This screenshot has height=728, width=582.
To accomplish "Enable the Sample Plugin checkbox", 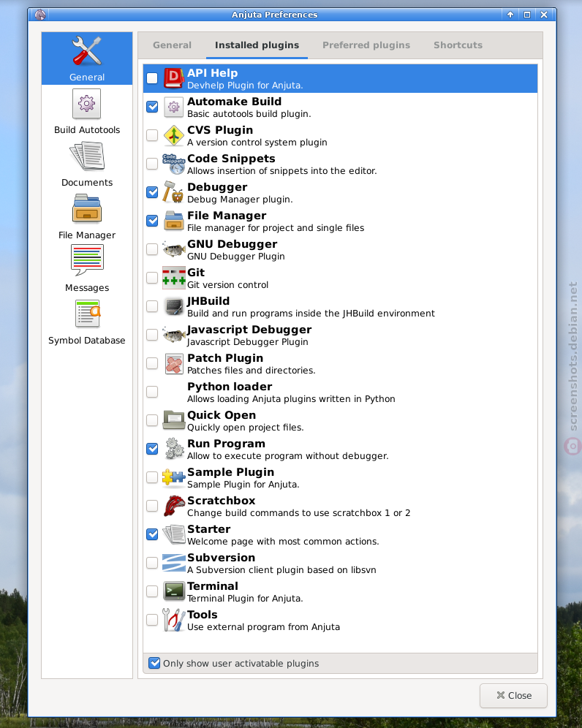I will 152,477.
